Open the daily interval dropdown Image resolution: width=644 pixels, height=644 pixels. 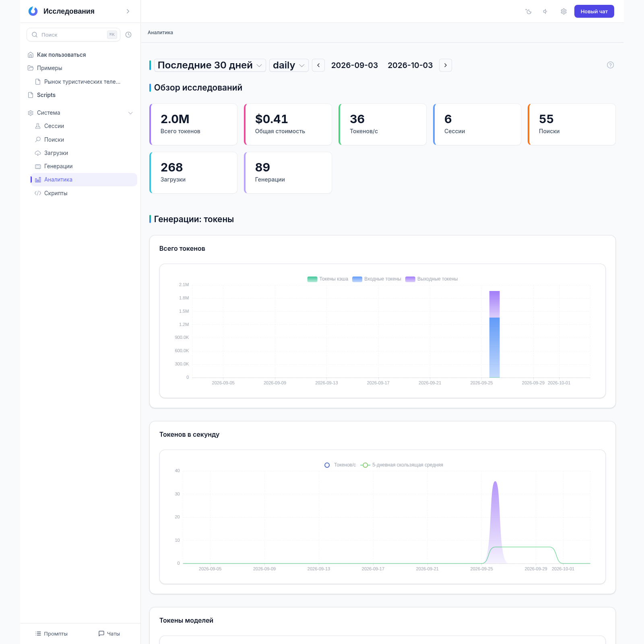(289, 65)
